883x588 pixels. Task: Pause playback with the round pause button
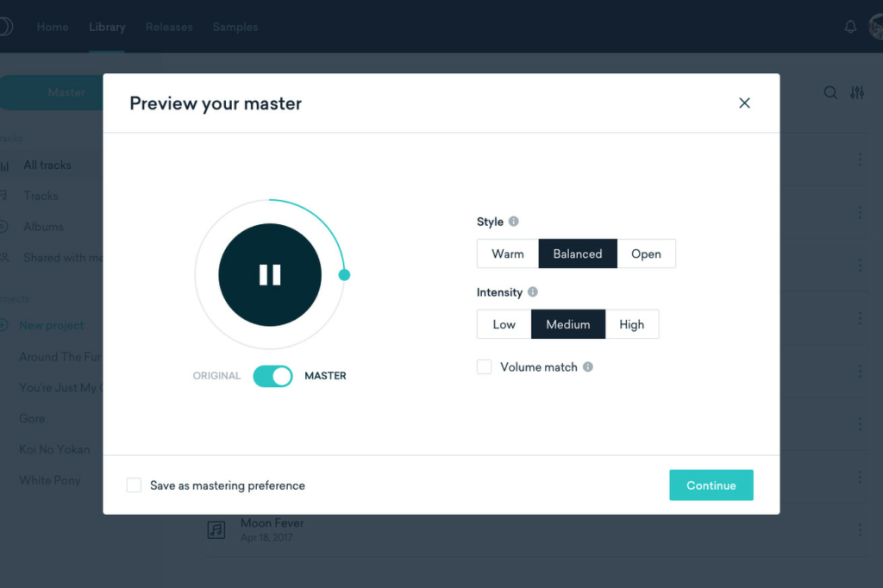coord(270,275)
